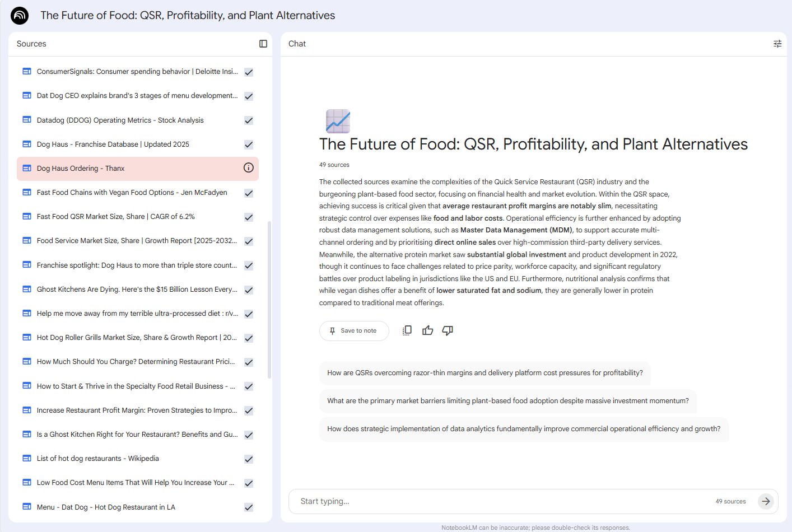Uncheck Franchise spotlight: Dog Haus source
The image size is (792, 532).
coord(249,265)
